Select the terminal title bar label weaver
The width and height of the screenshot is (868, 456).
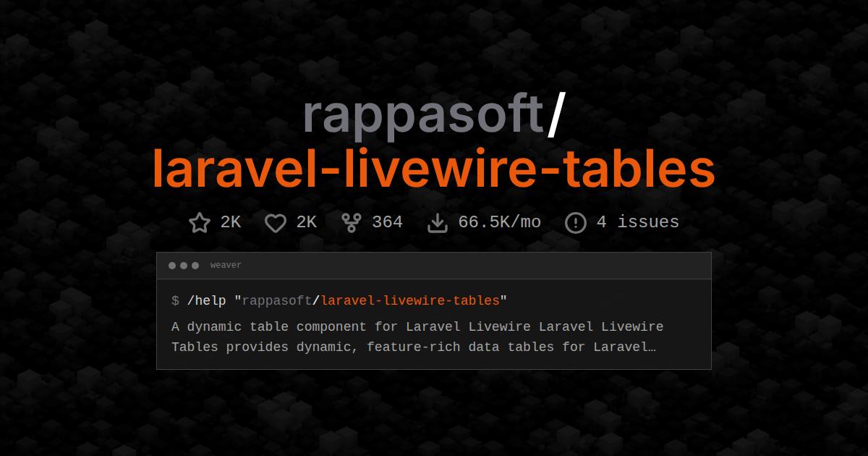coord(226,265)
